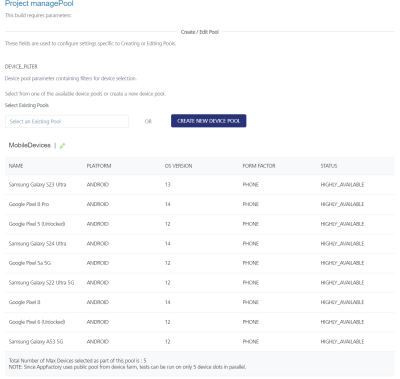Click the Google Pixel 8 row
The height and width of the screenshot is (379, 400).
coord(200,302)
